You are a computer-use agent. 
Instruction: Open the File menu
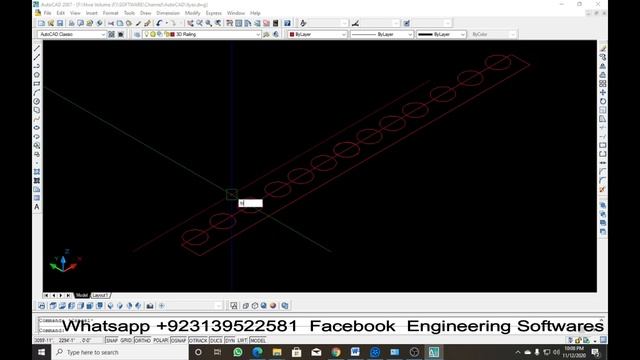(x=47, y=13)
